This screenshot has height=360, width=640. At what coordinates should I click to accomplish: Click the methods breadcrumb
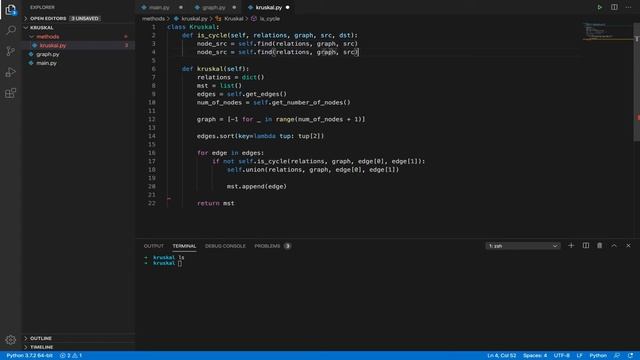[153, 19]
